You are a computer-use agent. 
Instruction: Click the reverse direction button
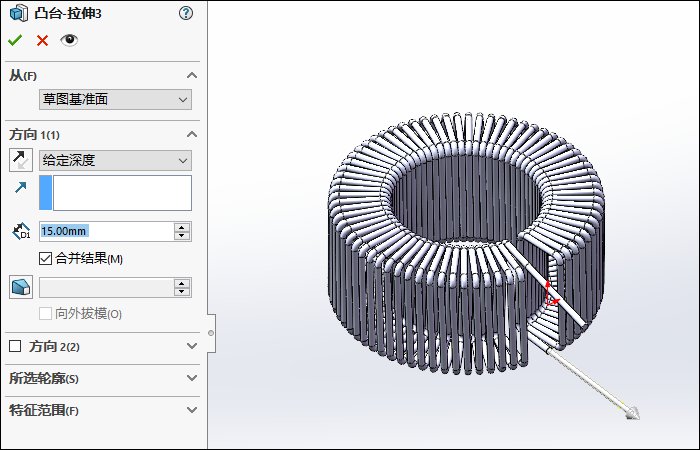point(21,160)
